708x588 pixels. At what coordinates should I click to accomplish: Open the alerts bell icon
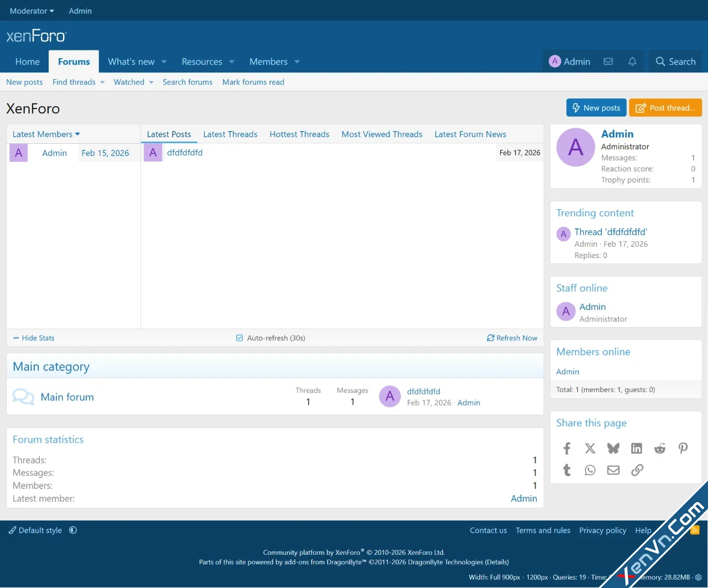tap(632, 61)
